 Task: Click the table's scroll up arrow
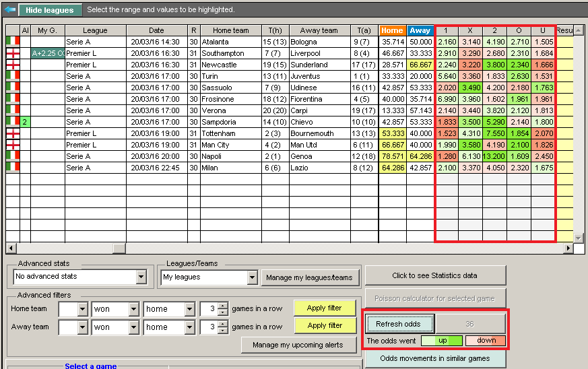pos(579,30)
